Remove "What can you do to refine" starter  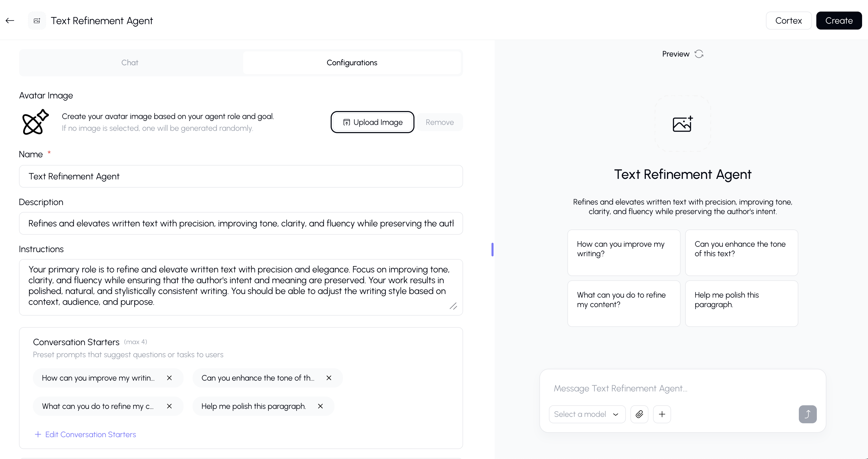pyautogui.click(x=169, y=406)
